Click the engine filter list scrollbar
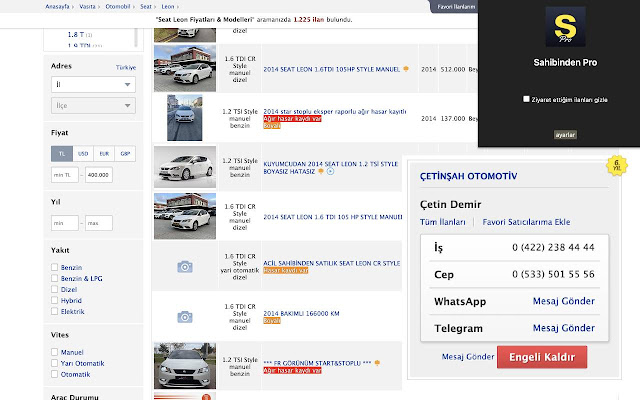 [x=136, y=38]
